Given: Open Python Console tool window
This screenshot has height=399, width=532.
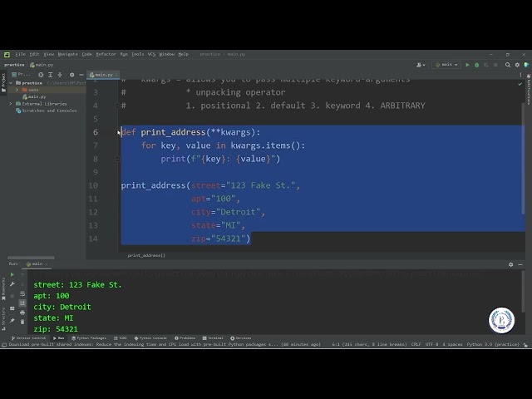Looking at the screenshot, I should (x=150, y=338).
